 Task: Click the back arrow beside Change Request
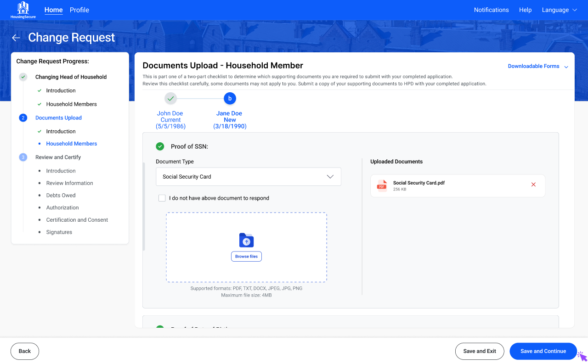tap(16, 38)
